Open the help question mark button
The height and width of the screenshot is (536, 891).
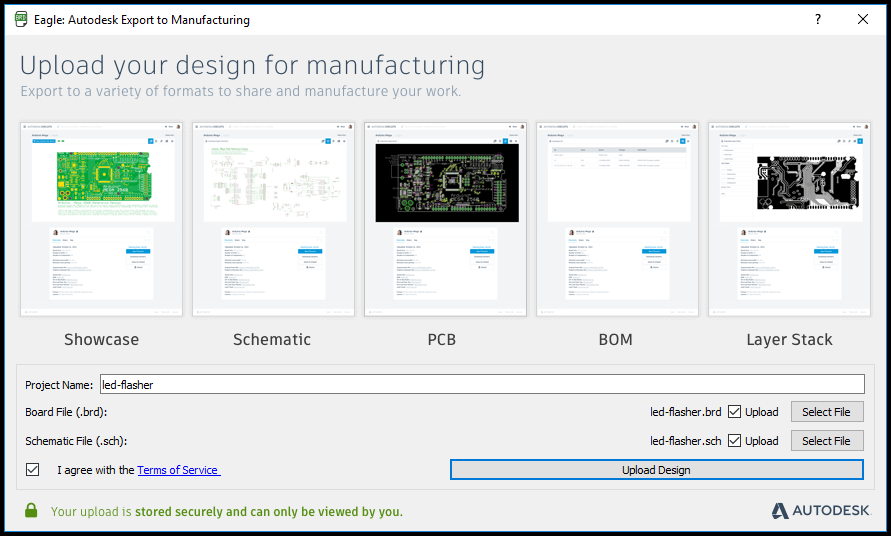click(818, 19)
